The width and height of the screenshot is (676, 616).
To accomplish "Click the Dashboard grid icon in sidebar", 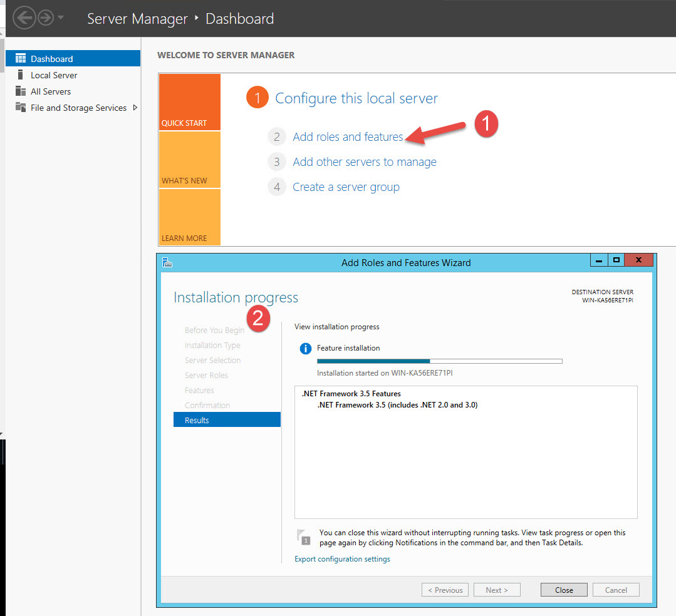I will [x=20, y=58].
